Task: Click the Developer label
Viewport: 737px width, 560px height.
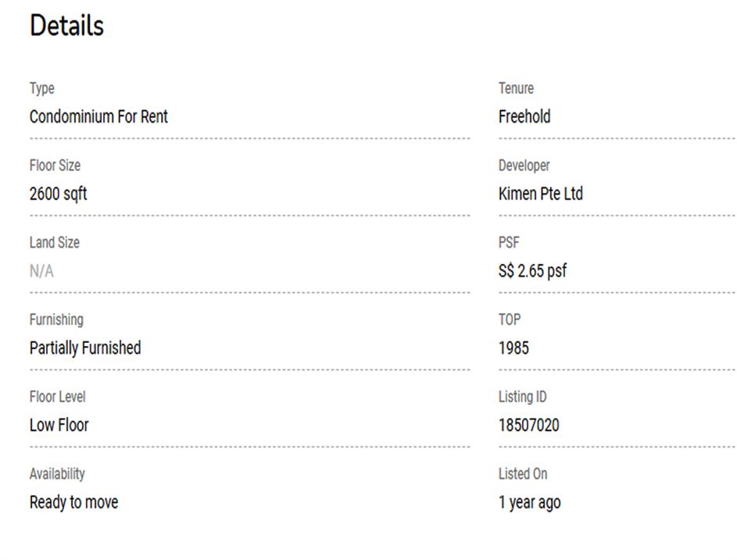Action: coord(524,166)
